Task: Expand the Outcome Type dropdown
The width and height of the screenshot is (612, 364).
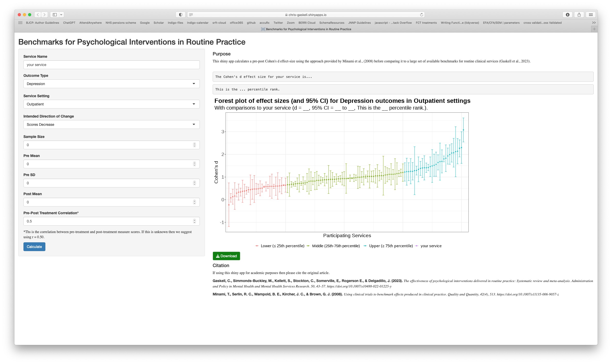Action: (111, 84)
